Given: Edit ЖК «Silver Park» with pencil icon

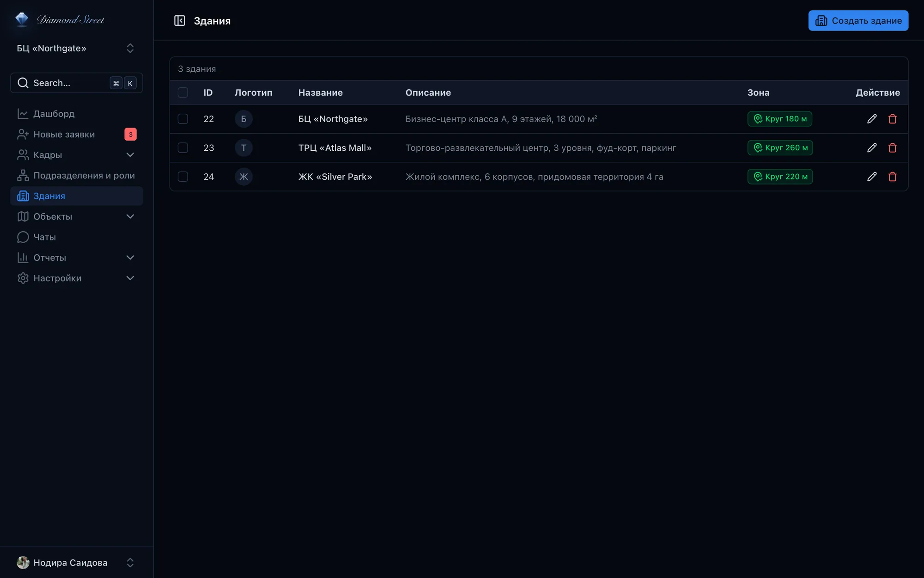Looking at the screenshot, I should pos(872,177).
